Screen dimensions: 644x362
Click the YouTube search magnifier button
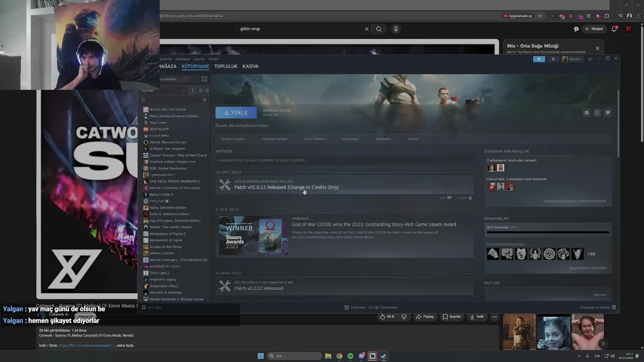379,29
